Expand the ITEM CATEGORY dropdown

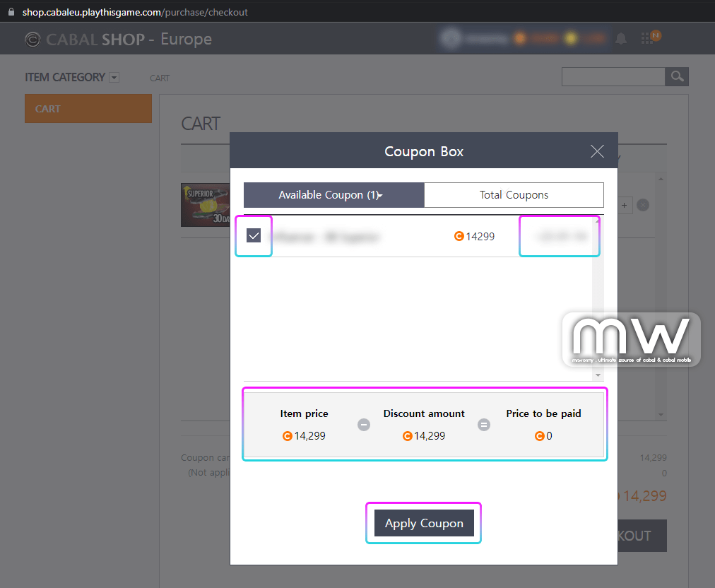[x=114, y=78]
